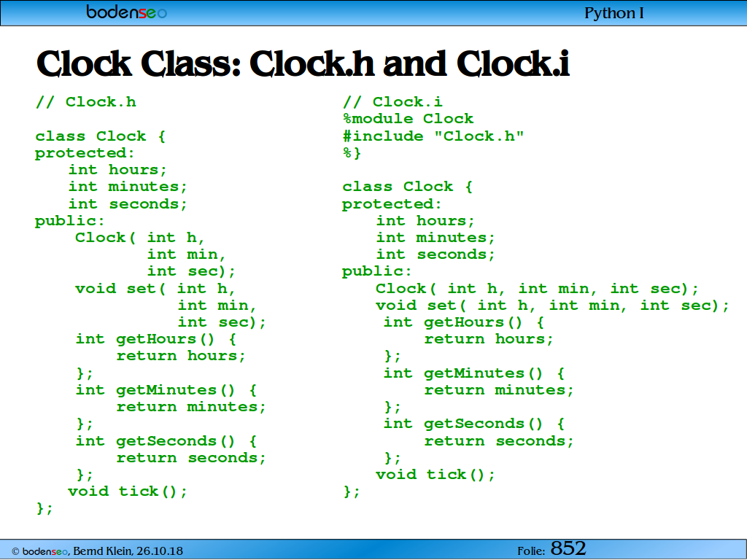Image resolution: width=747 pixels, height=560 pixels.
Task: Click "public:" in the Clock.i listing
Action: [376, 271]
